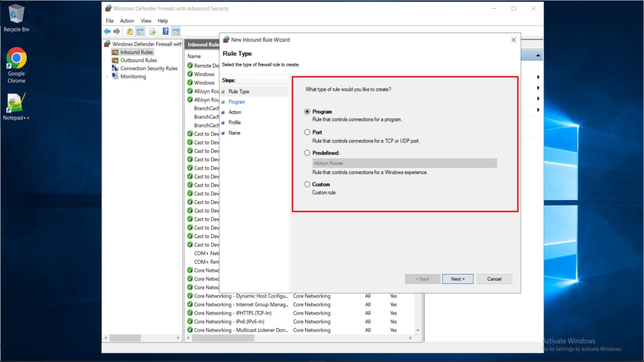This screenshot has width=644, height=362.
Task: Go to Rule Type wizard step
Action: point(239,92)
